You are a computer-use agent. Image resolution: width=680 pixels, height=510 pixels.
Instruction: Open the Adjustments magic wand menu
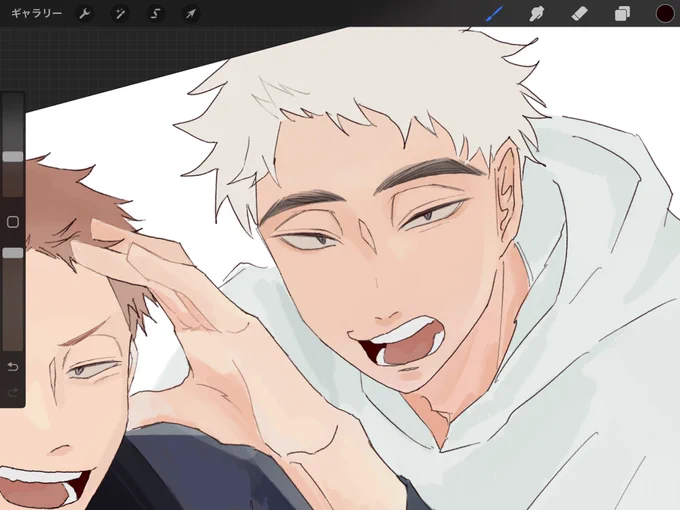click(120, 13)
